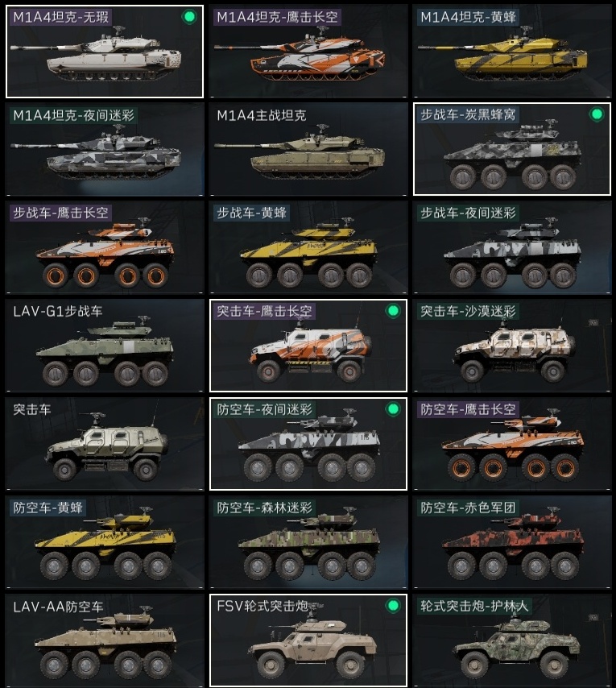Select the 步战车-鹰击长空 vehicle skin
This screenshot has height=688, width=616.
point(105,247)
